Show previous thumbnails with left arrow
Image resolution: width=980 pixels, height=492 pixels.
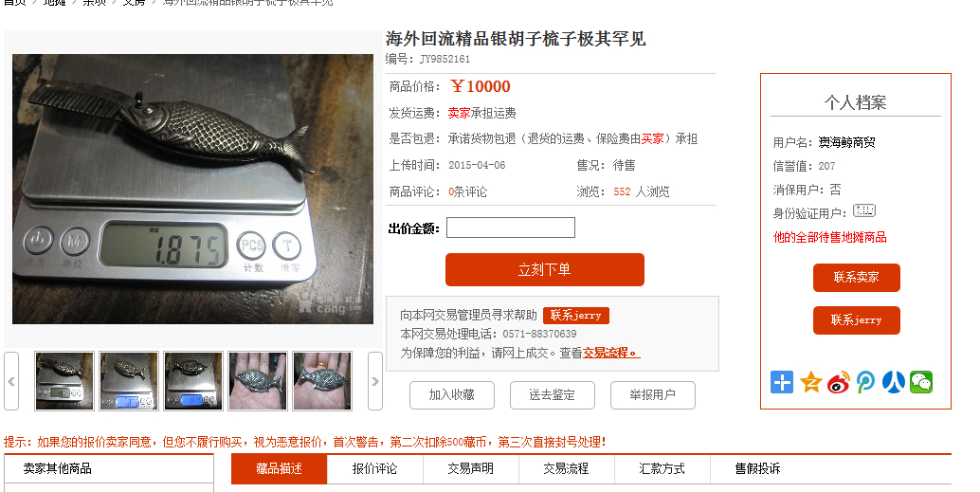tap(11, 381)
